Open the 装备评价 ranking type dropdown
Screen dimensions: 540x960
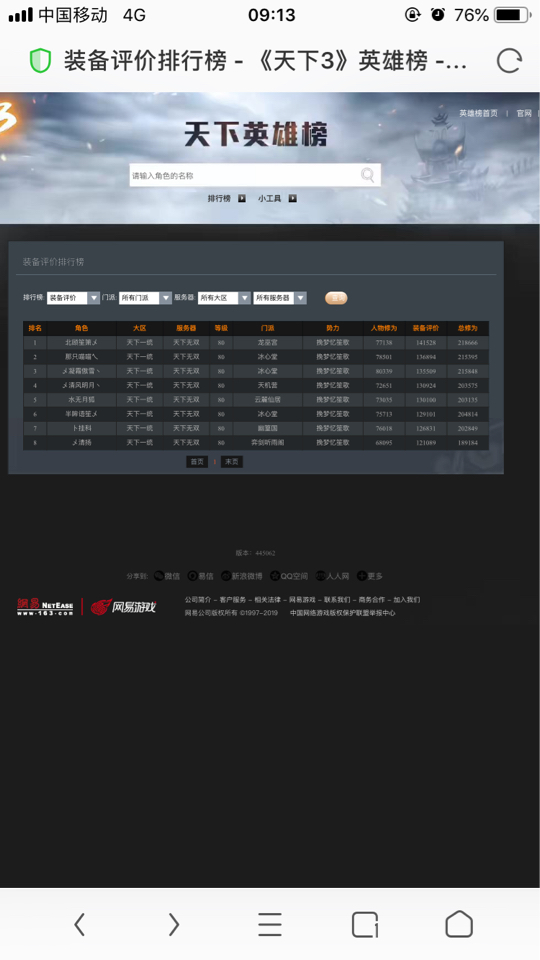(x=73, y=298)
